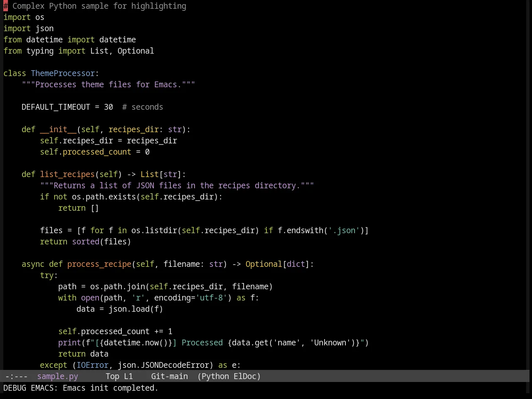This screenshot has width=532, height=399.
Task: Click 'return data' statement
Action: [83, 354]
